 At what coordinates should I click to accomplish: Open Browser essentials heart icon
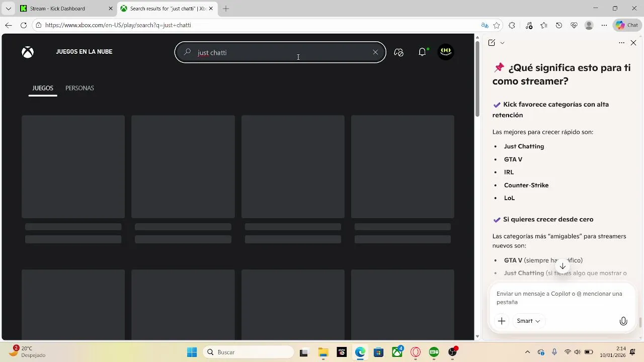pos(574,25)
